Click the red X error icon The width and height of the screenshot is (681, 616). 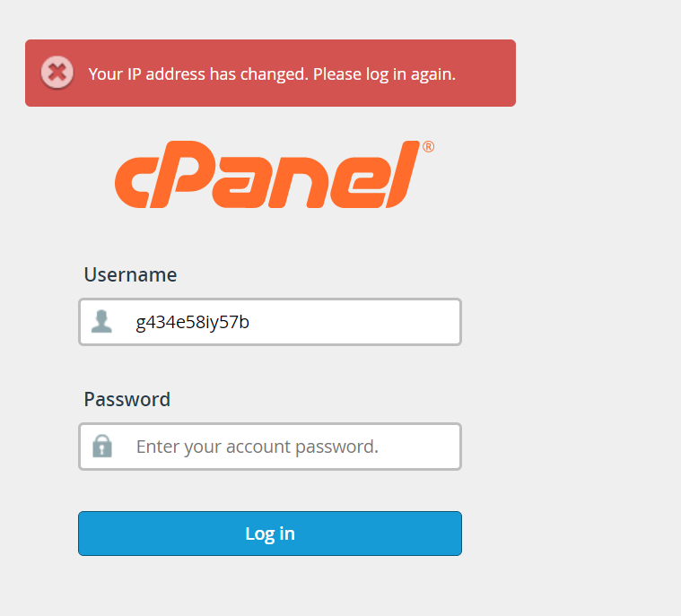(x=57, y=73)
